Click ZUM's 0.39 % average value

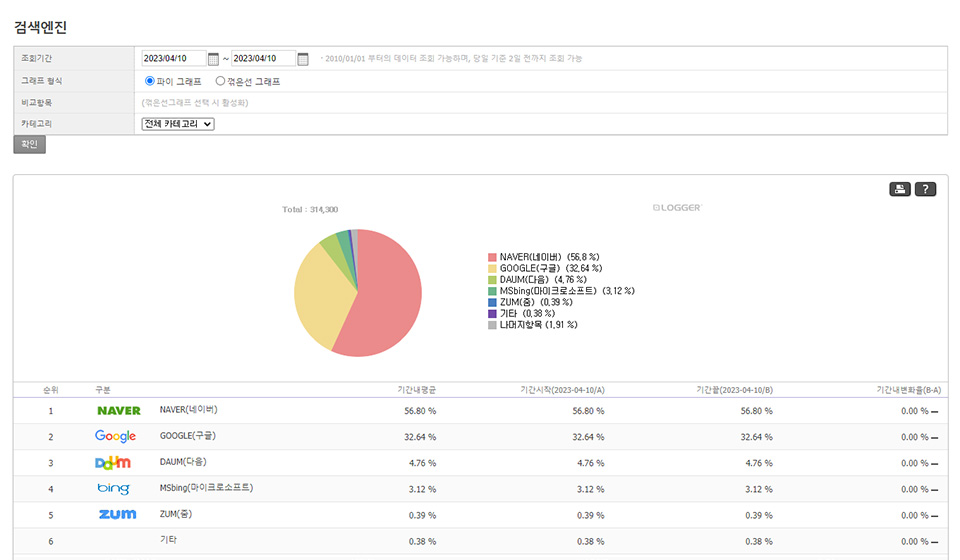point(422,515)
